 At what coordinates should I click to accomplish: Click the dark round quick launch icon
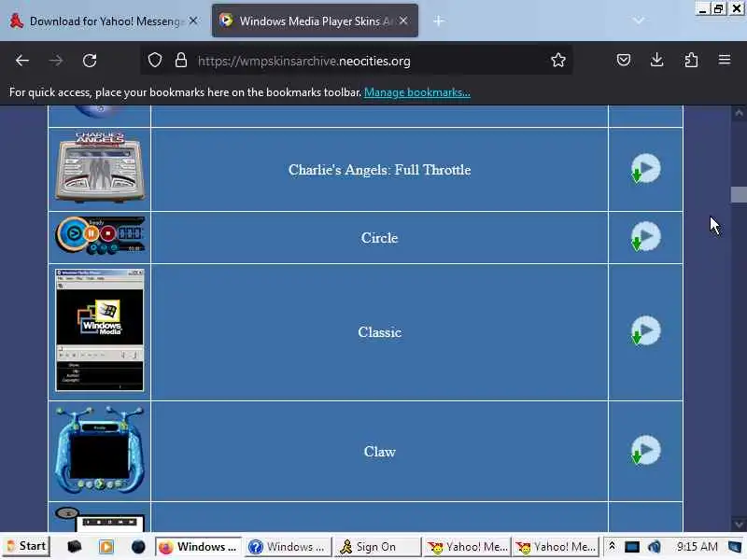click(x=138, y=547)
